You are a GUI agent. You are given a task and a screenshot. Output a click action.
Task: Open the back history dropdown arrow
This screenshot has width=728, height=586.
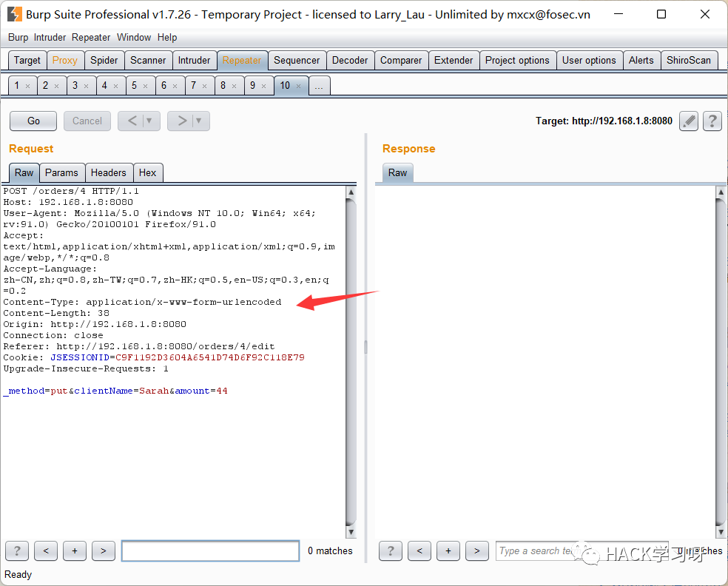tap(149, 121)
